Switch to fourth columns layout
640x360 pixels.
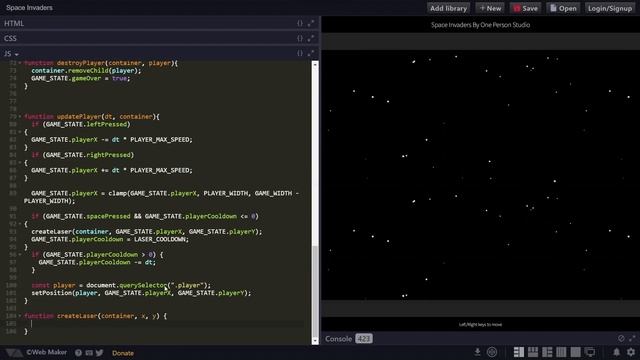click(561, 352)
